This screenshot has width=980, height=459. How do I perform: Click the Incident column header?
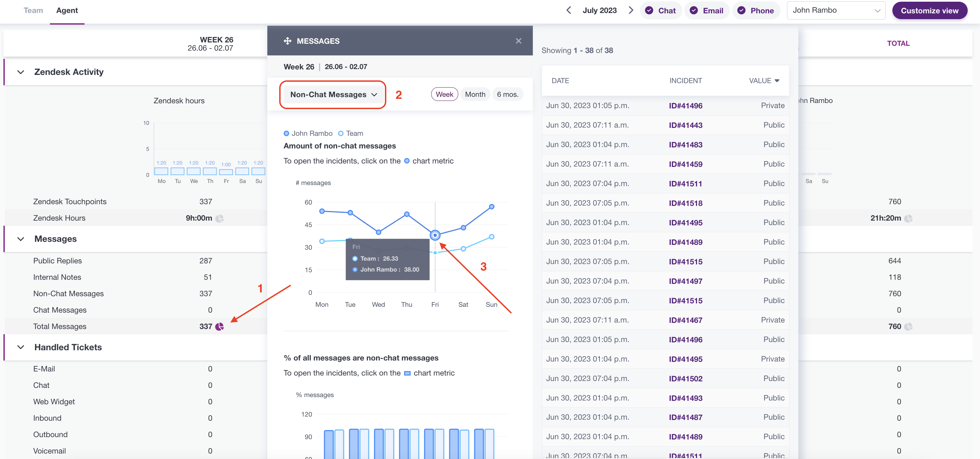[x=685, y=81]
